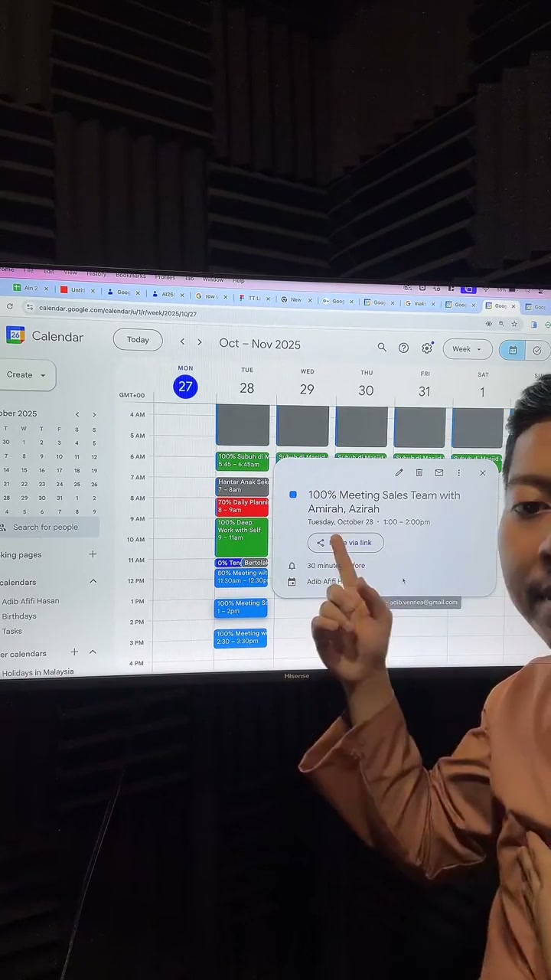
Task: Switch to the New browser tab
Action: point(295,299)
